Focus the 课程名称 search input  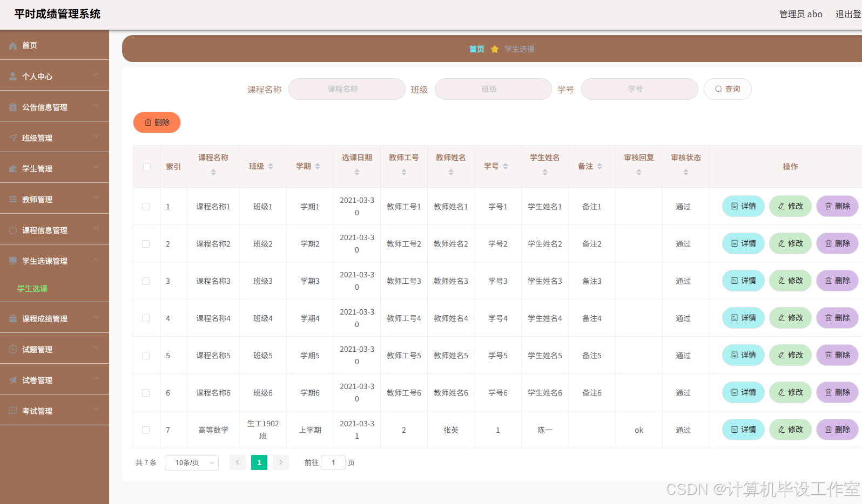(x=347, y=89)
